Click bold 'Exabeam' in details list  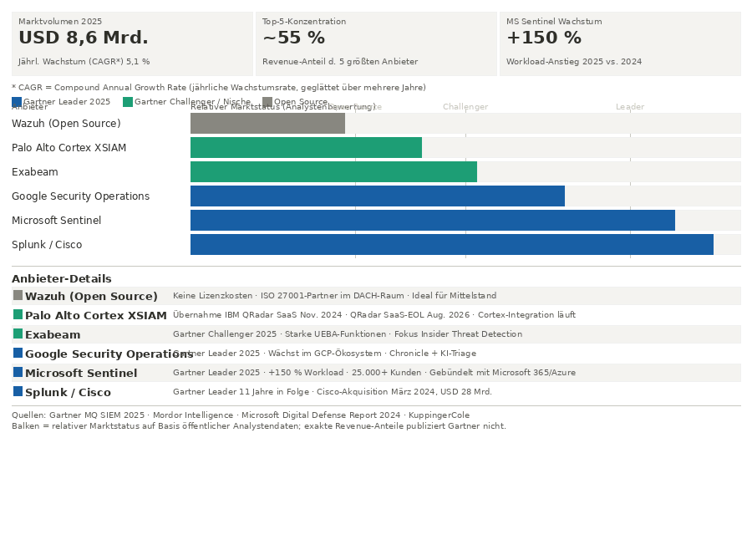(53, 334)
